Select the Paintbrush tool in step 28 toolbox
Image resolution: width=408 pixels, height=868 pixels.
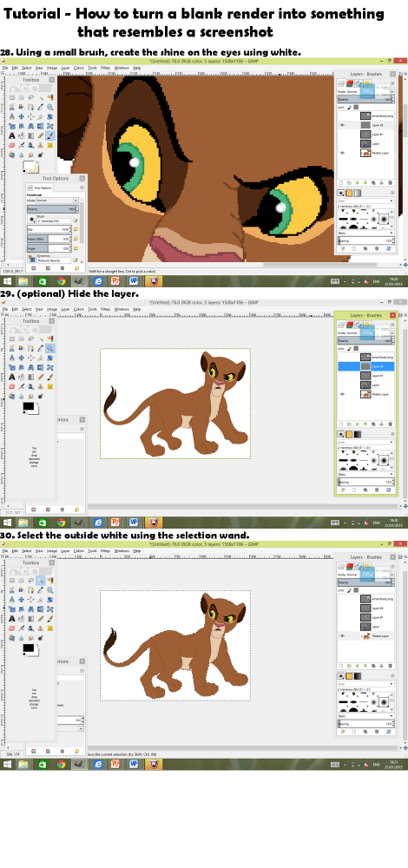50,135
